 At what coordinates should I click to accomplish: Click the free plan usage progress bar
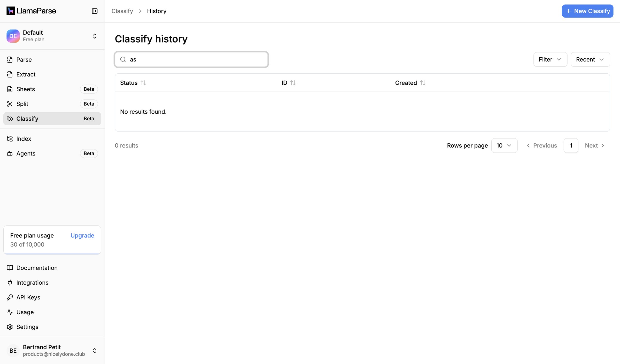(52, 254)
